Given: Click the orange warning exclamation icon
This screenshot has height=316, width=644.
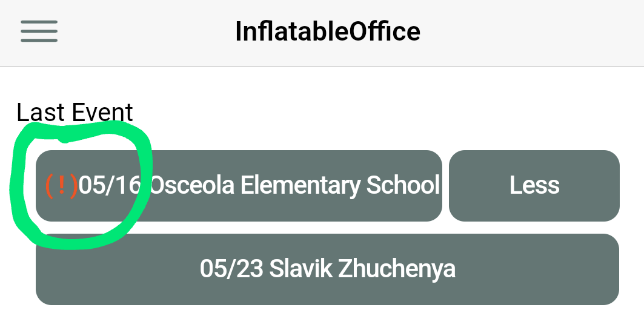Looking at the screenshot, I should pos(61,186).
